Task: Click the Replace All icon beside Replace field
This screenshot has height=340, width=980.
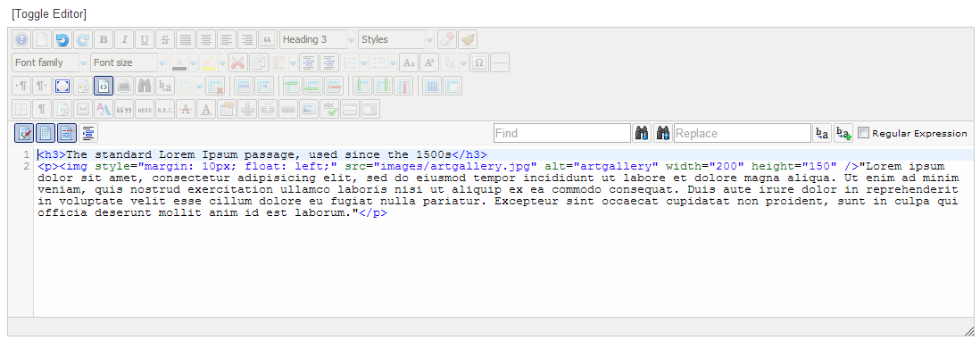Action: pos(843,133)
